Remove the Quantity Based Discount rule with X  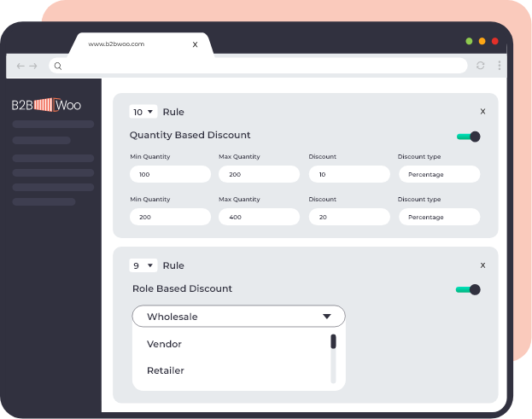(x=482, y=111)
